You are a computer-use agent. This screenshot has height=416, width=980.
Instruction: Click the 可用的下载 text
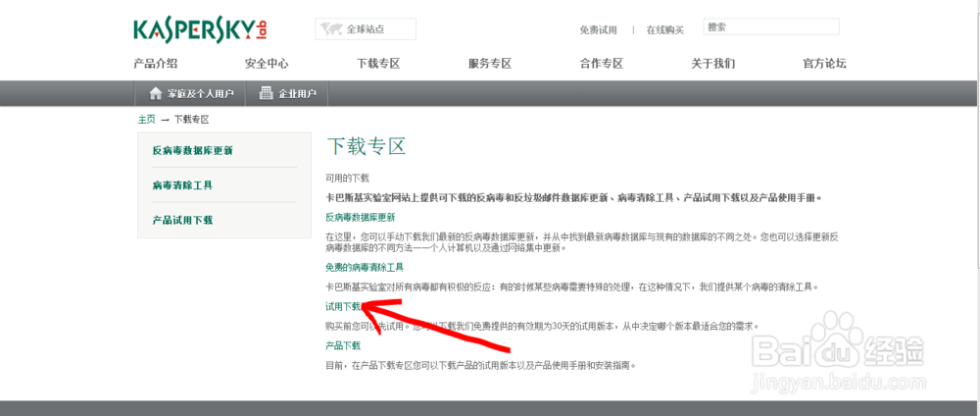pyautogui.click(x=348, y=179)
